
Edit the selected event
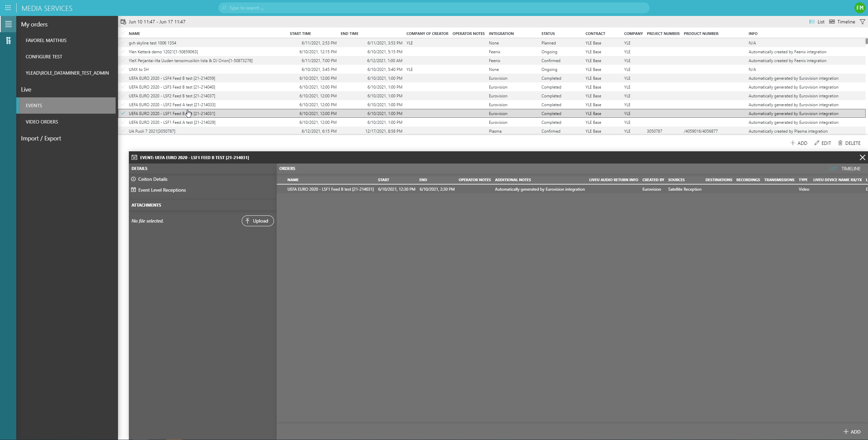pos(823,143)
